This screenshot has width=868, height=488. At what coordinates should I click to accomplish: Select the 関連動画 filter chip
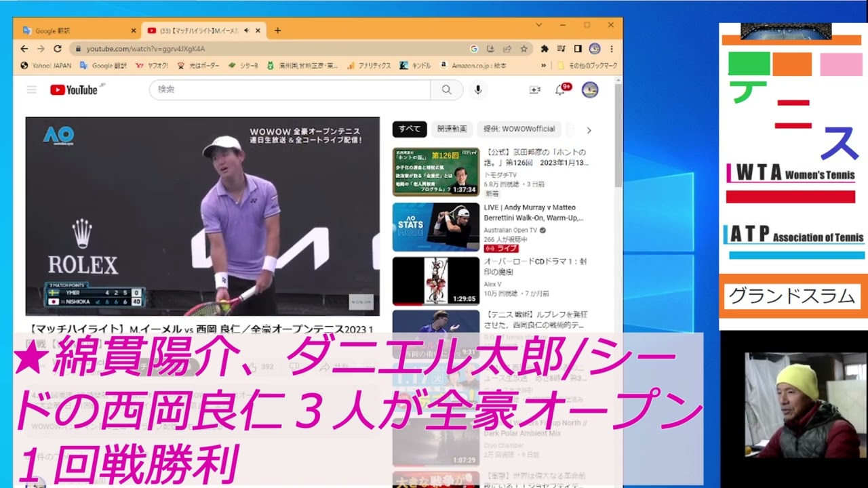coord(452,129)
